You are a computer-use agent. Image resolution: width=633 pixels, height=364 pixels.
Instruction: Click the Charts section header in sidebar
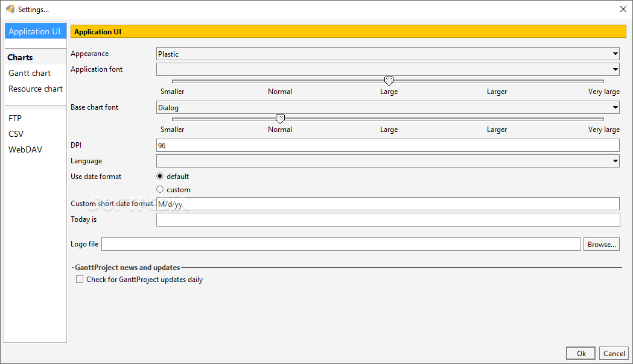[20, 57]
